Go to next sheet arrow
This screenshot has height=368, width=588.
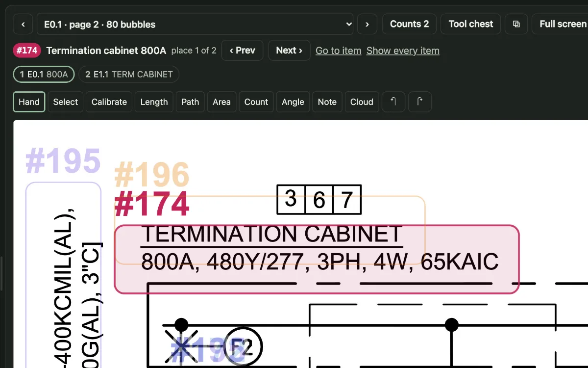coord(367,24)
